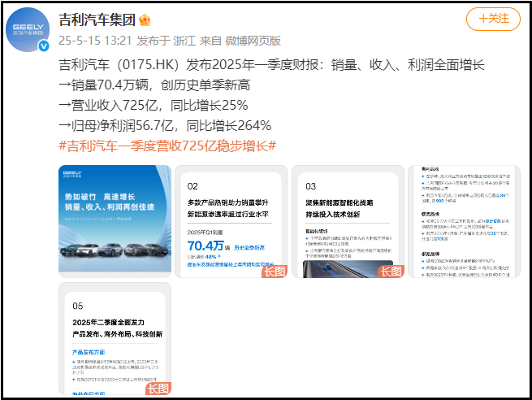Screen dimensions: 532x400
Task: Open image 02 about sales growth
Action: click(231, 221)
